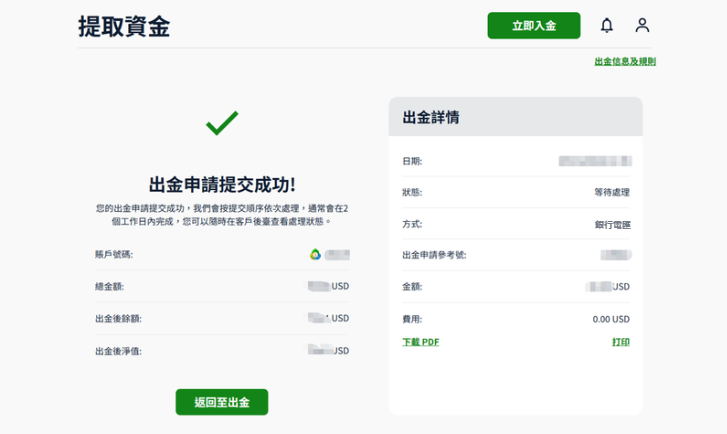Click the account logo icon beside 賬戶號碼
This screenshot has width=727, height=434.
315,254
